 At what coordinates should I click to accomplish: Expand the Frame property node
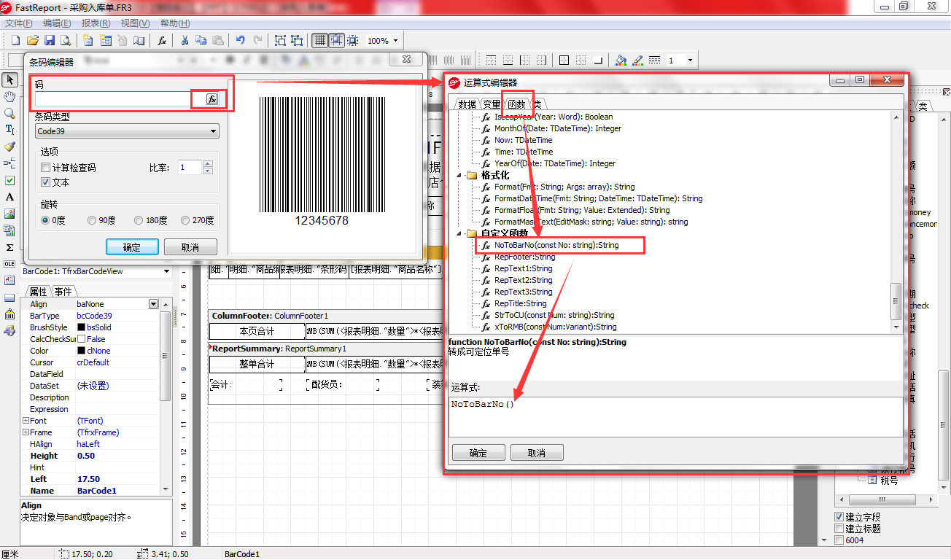tap(26, 432)
